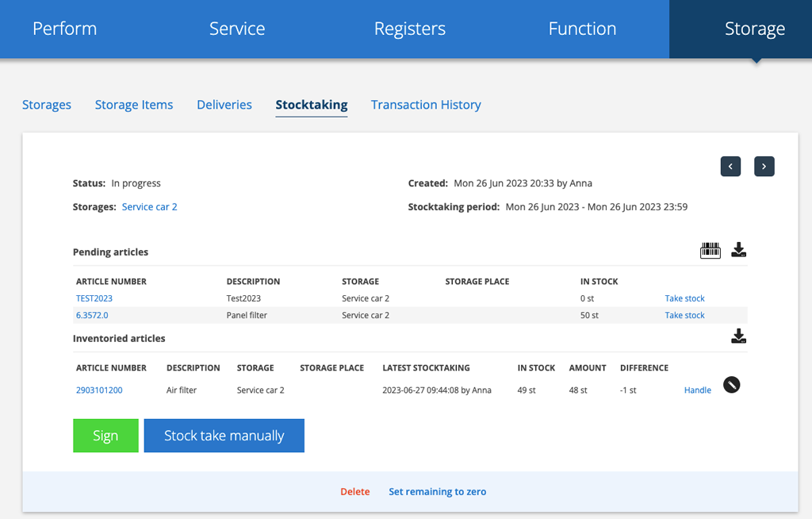This screenshot has height=519, width=812.
Task: Click the Pending articles heading
Action: [110, 252]
